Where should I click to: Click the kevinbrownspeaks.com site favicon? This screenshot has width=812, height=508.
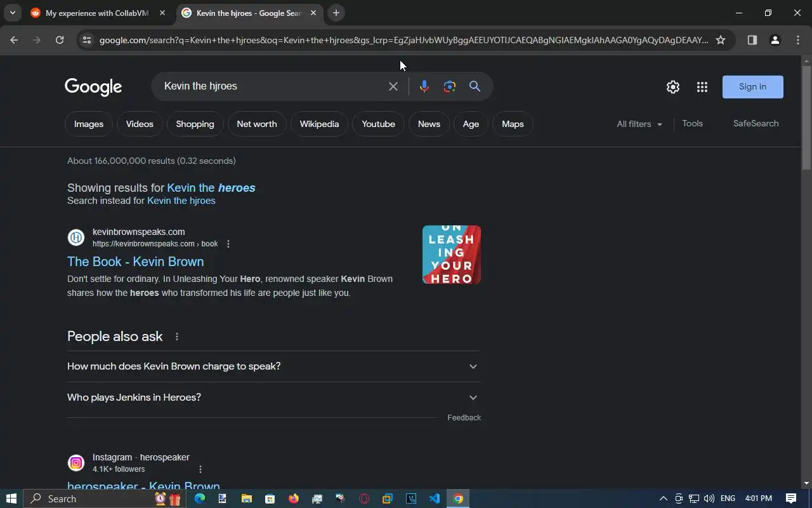point(76,237)
